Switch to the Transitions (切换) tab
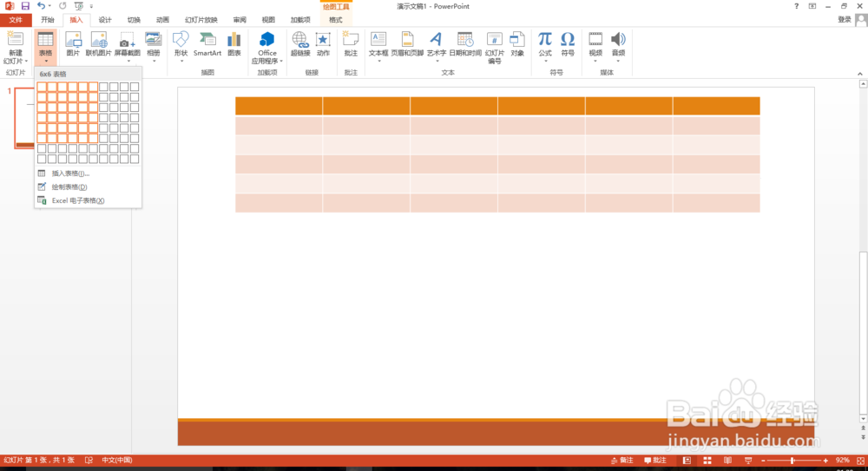 [134, 20]
